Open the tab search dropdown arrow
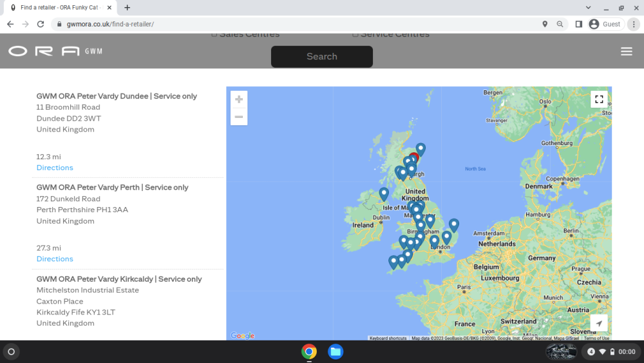Viewport: 644px width, 363px height. [x=588, y=7]
